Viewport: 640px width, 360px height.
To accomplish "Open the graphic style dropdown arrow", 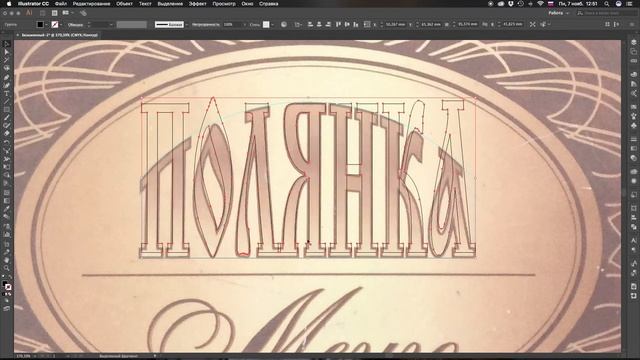I will pos(272,25).
